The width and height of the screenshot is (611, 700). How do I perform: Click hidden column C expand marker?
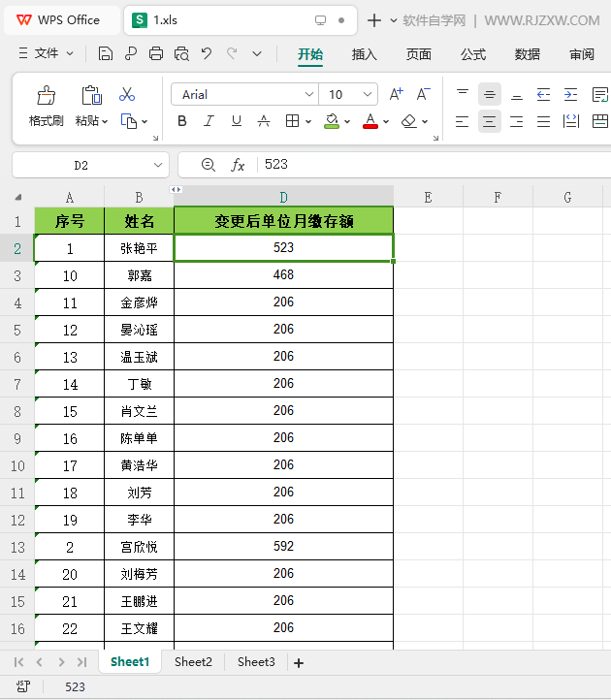pyautogui.click(x=176, y=189)
